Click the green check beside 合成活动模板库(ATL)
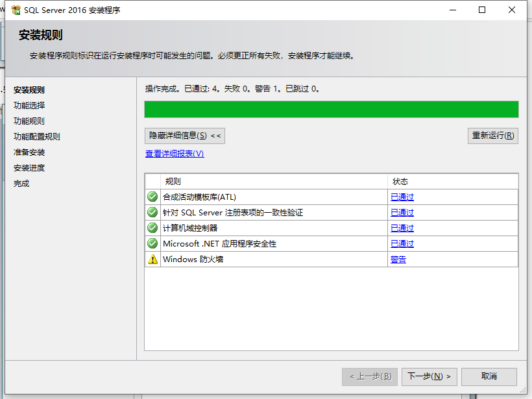This screenshot has height=399, width=532. pos(152,197)
